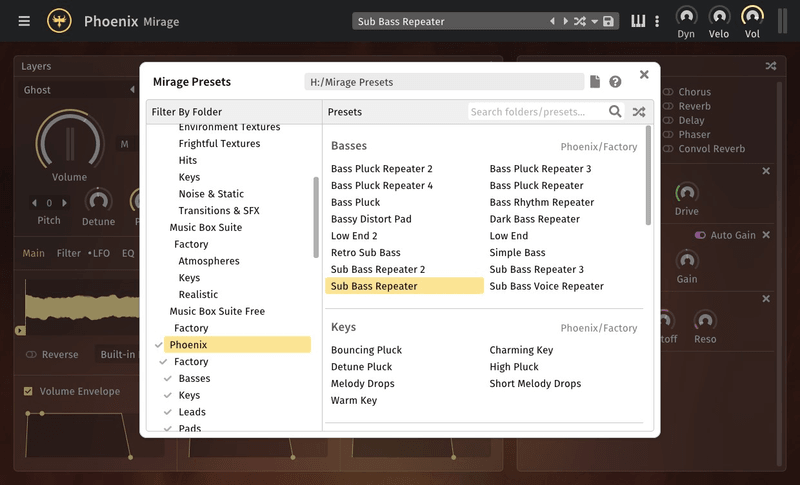Select the Retro Sub Bass preset
Viewport: 800px width, 485px height.
pos(365,253)
